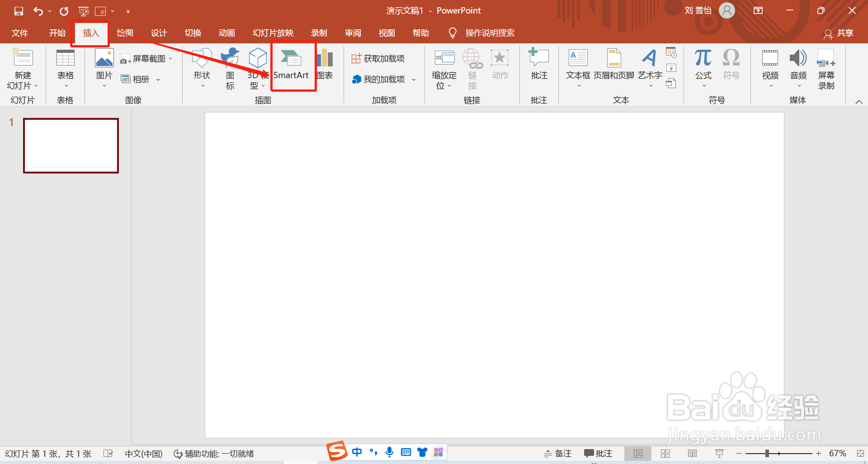Open Zoom positioning (缩放定位)
The width and height of the screenshot is (868, 464).
coord(444,69)
